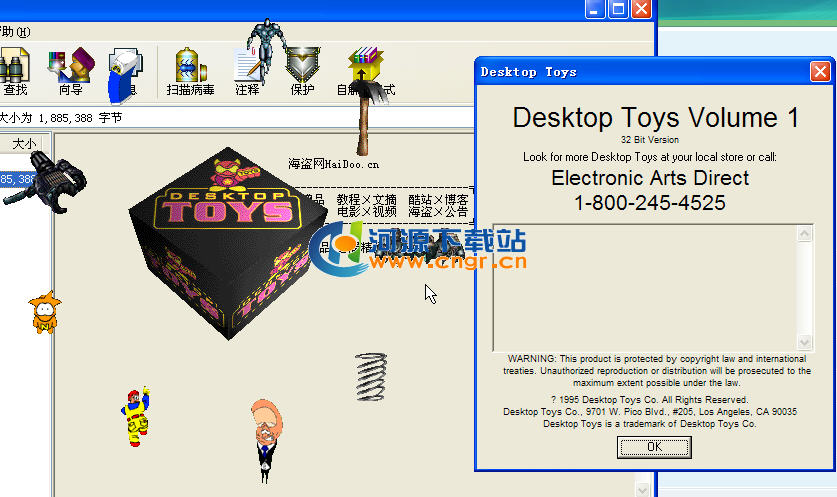The height and width of the screenshot is (497, 837).
Task: Click the 32 Bit Version label
Action: click(650, 140)
